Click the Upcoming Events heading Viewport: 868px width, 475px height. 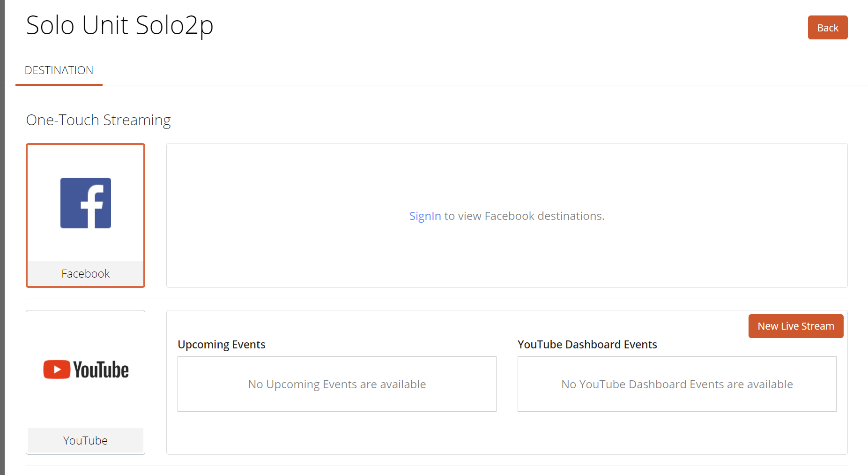tap(222, 345)
